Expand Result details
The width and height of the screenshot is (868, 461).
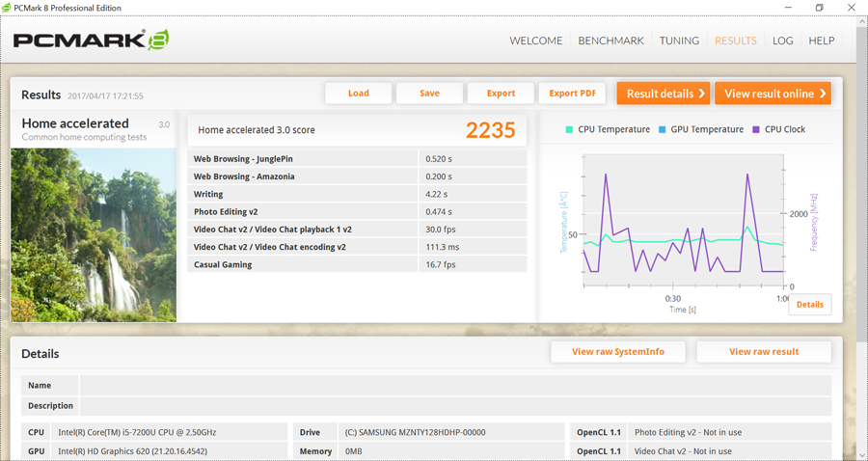[x=664, y=94]
